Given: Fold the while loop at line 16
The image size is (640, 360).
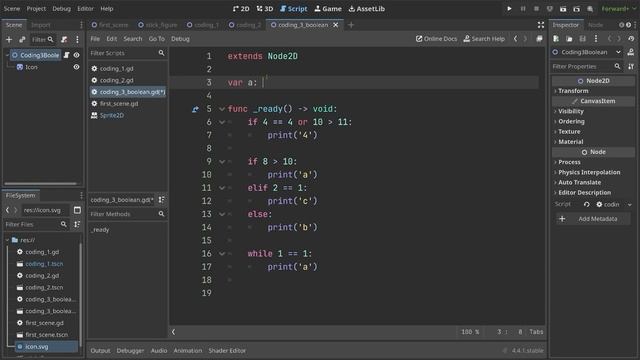Looking at the screenshot, I should point(222,253).
